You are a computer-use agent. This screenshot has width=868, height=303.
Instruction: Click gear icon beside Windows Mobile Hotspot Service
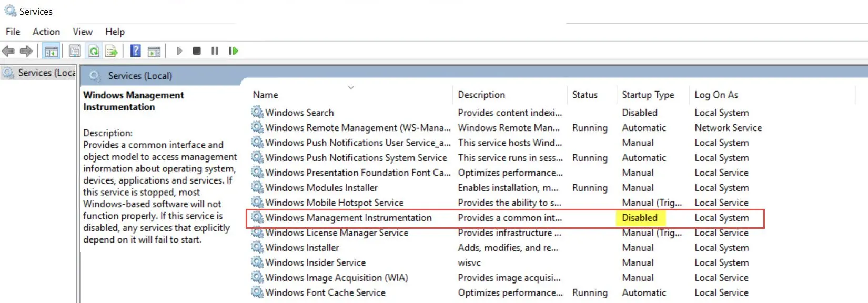(257, 202)
